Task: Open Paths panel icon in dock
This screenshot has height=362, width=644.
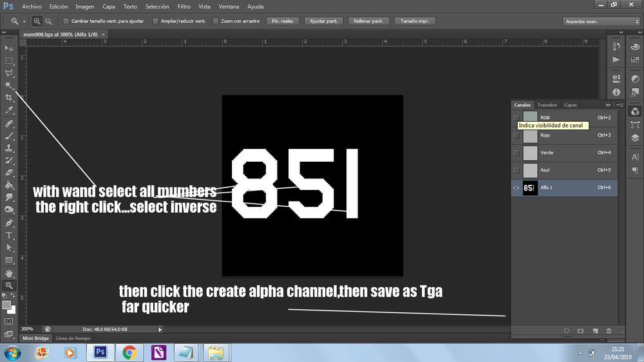Action: 635,124
